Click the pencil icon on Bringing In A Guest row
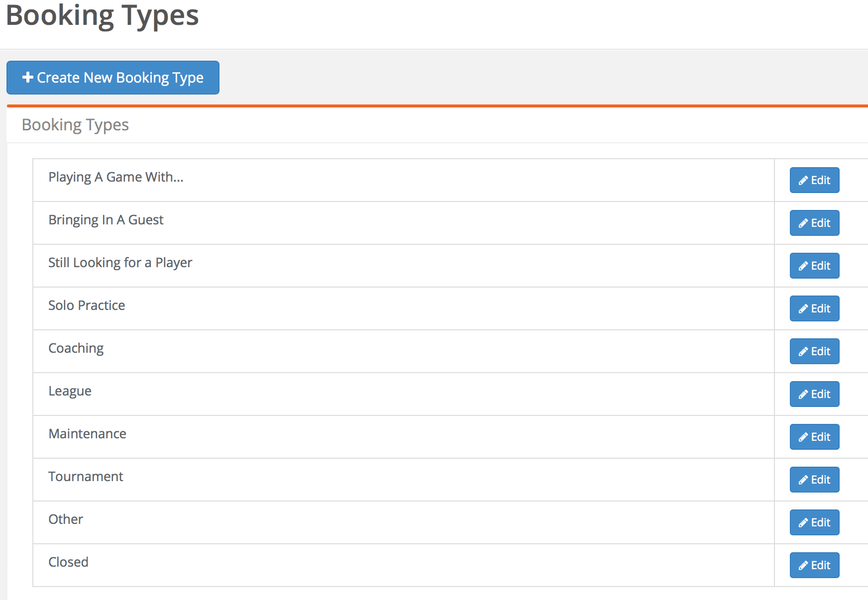Image resolution: width=868 pixels, height=600 pixels. [803, 223]
